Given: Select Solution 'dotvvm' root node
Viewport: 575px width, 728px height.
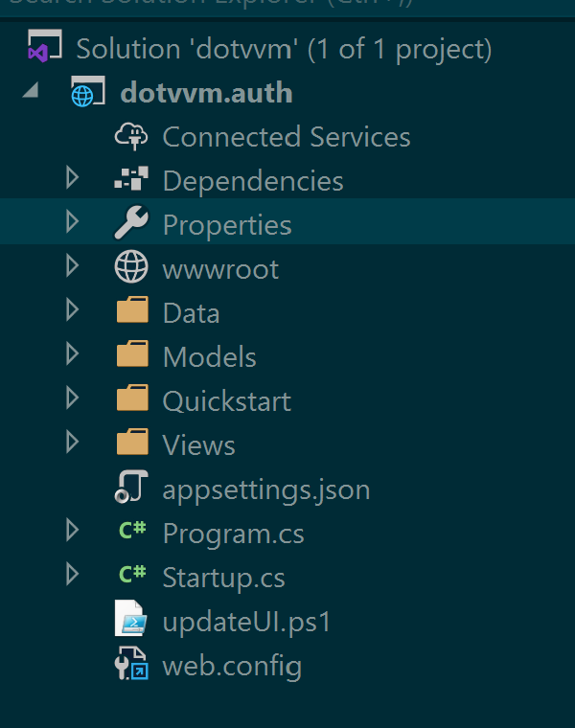Looking at the screenshot, I should coord(284,48).
